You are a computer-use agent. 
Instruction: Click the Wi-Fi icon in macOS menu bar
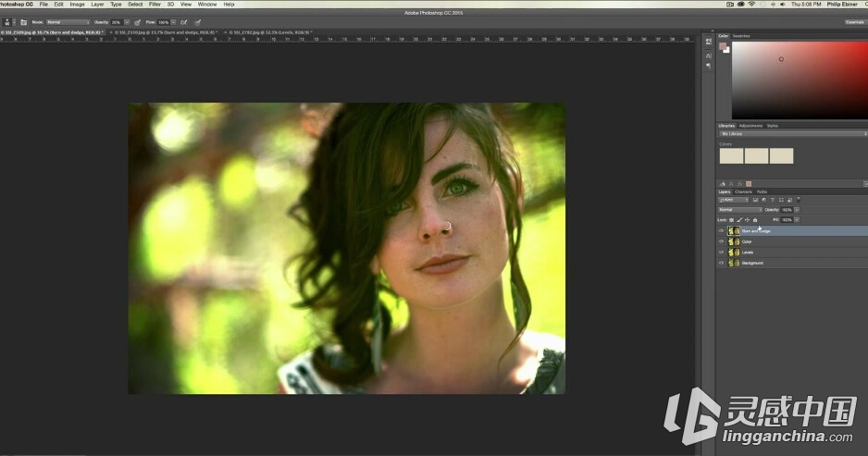[x=751, y=4]
